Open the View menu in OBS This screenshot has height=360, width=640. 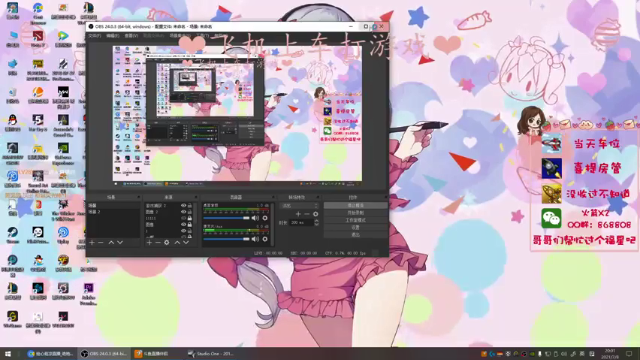click(x=131, y=36)
